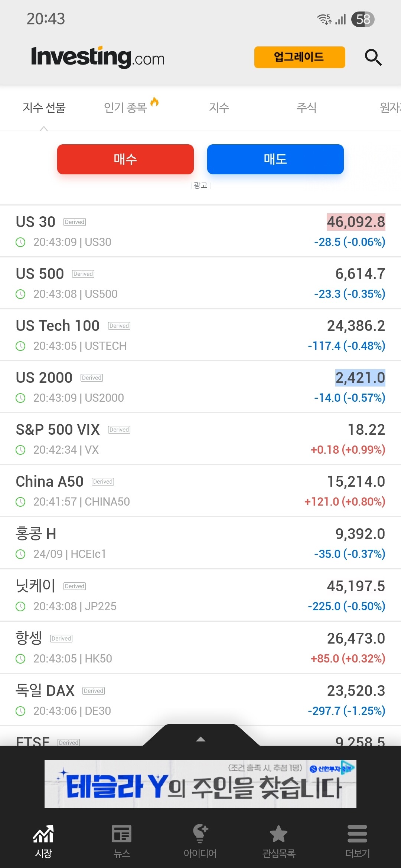Switch to the 지수 tab

[x=219, y=108]
